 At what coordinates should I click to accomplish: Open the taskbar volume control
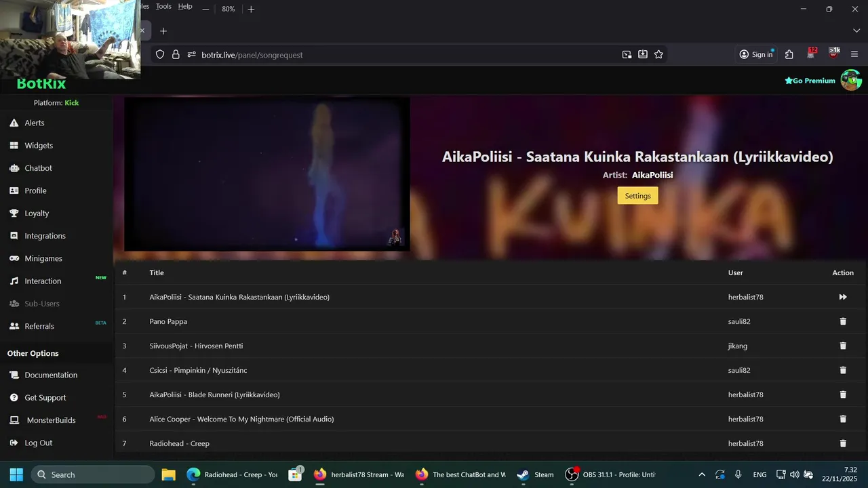[795, 474]
